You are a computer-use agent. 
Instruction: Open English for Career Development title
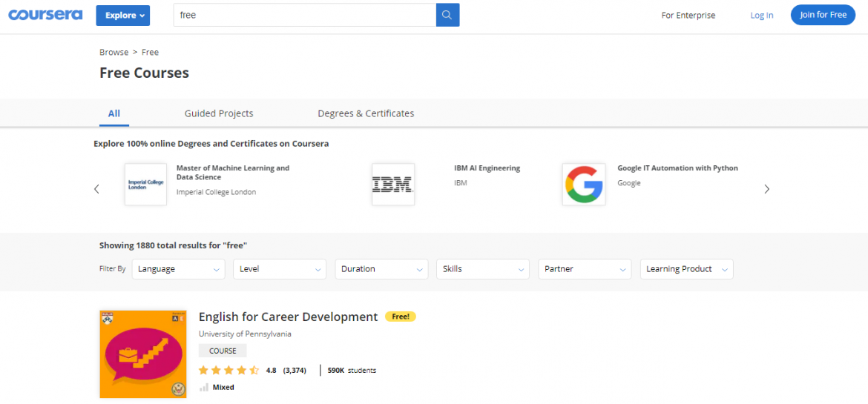tap(288, 317)
